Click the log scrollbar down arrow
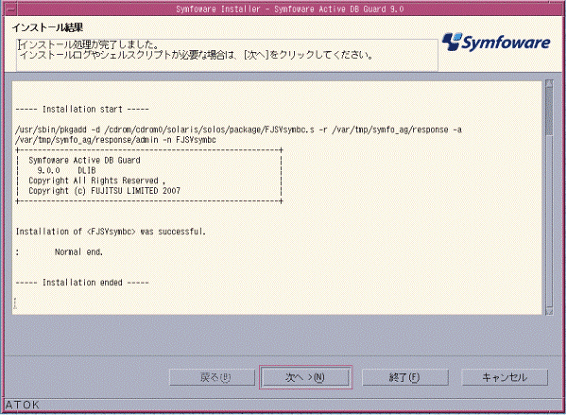566x415 pixels. (549, 311)
